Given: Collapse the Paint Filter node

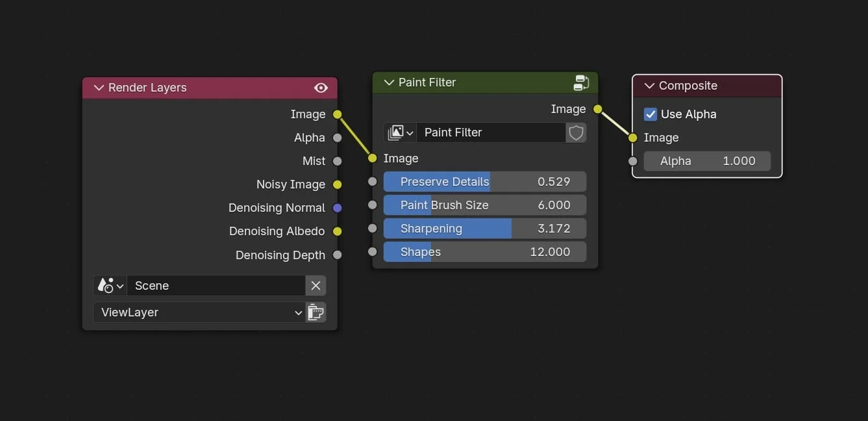Looking at the screenshot, I should 390,83.
